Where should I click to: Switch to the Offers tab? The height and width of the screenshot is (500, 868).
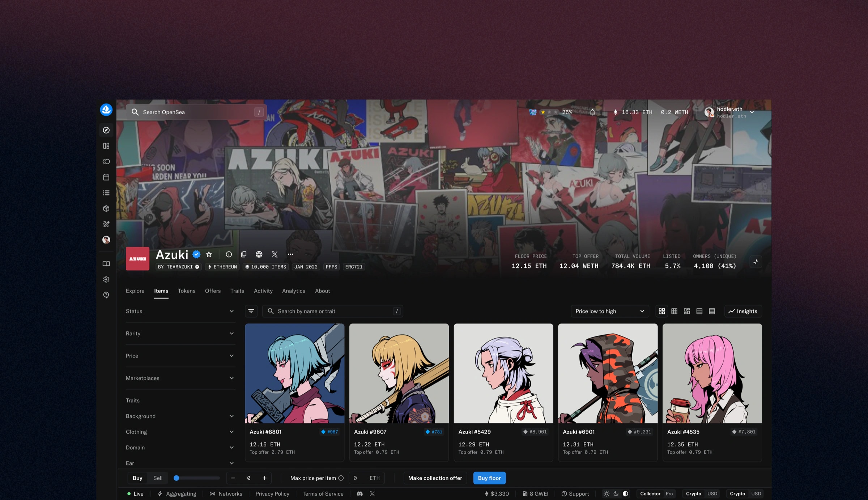[x=213, y=291]
